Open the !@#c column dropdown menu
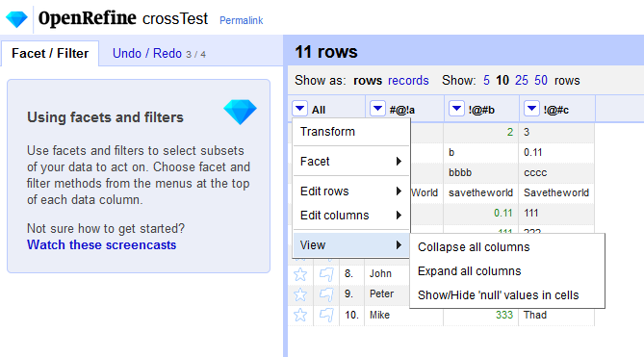The width and height of the screenshot is (644, 357). [531, 109]
